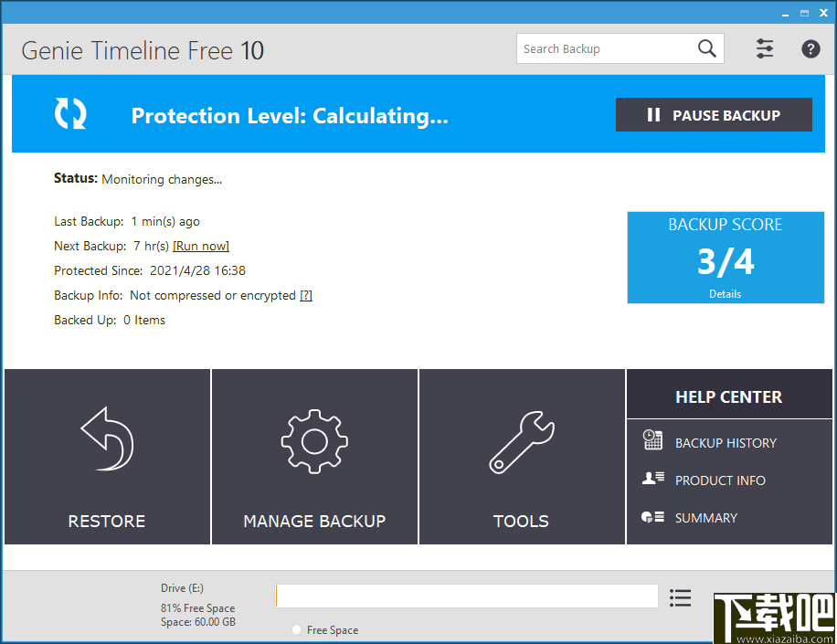The image size is (837, 644).
Task: Click the pause bars icon
Action: pos(653,115)
